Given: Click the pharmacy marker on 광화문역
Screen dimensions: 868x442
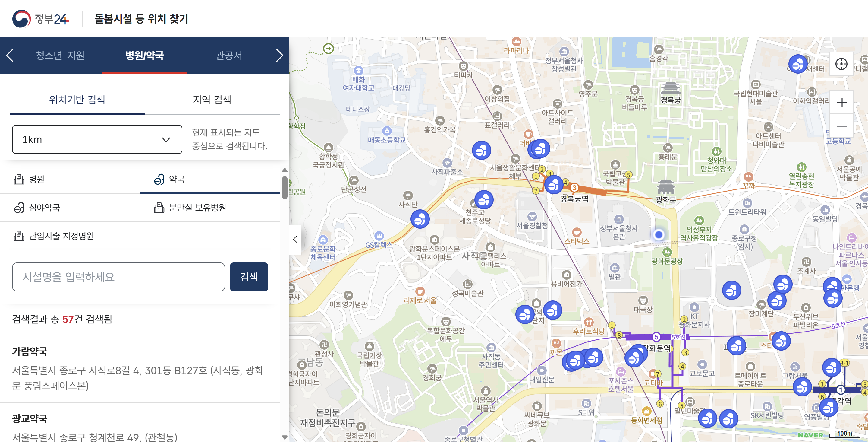Looking at the screenshot, I should point(635,357).
